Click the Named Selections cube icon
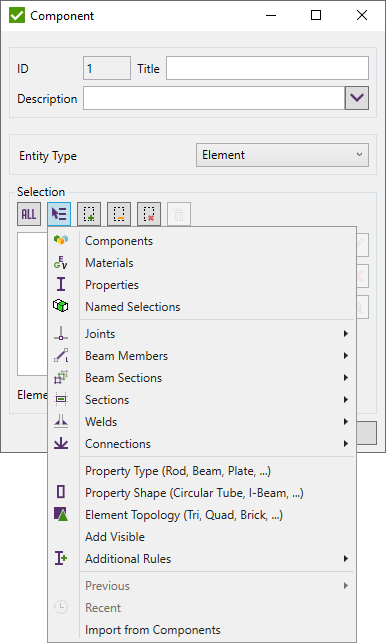The width and height of the screenshot is (386, 643). click(61, 306)
